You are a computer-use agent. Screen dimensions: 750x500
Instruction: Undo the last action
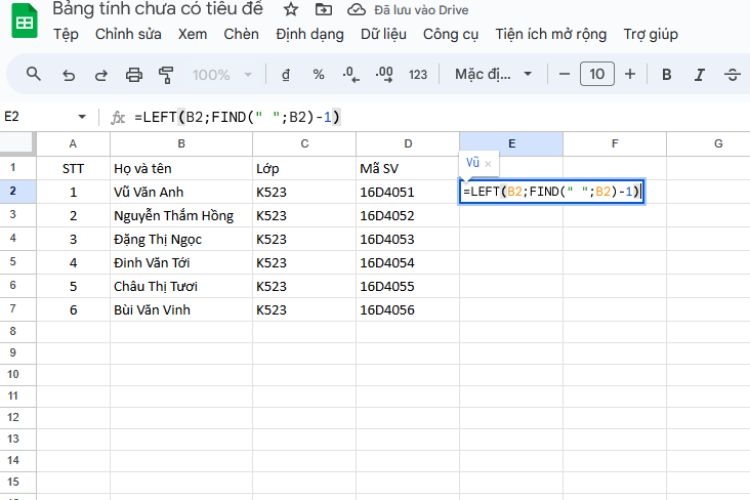point(68,75)
